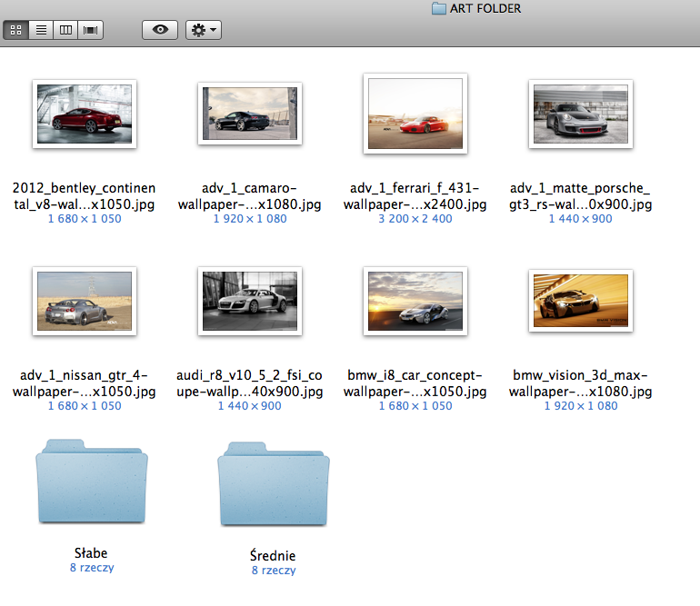Switch to Cover Flow view
The height and width of the screenshot is (606, 700).
click(91, 30)
